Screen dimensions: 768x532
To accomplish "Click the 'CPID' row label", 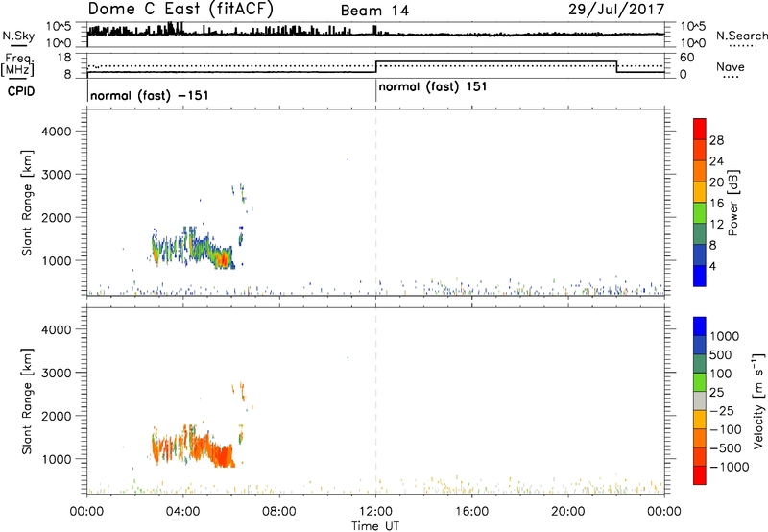I will pos(21,91).
